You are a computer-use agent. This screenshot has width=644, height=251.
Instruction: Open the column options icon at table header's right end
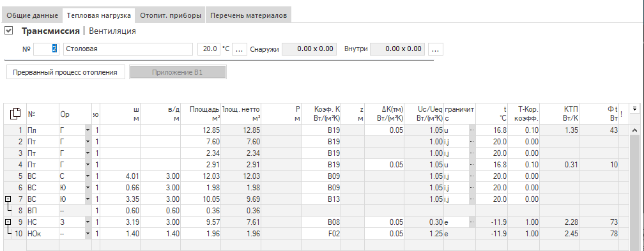(634, 109)
